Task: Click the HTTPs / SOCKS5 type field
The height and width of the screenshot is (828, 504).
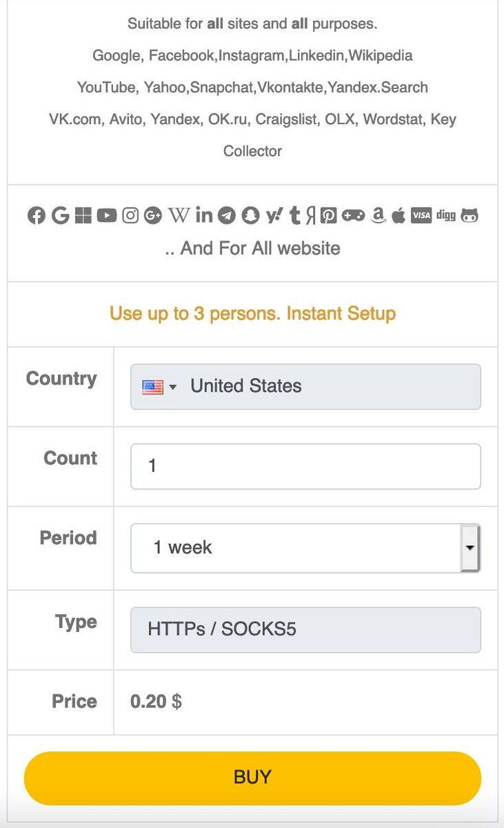Action: click(x=305, y=629)
